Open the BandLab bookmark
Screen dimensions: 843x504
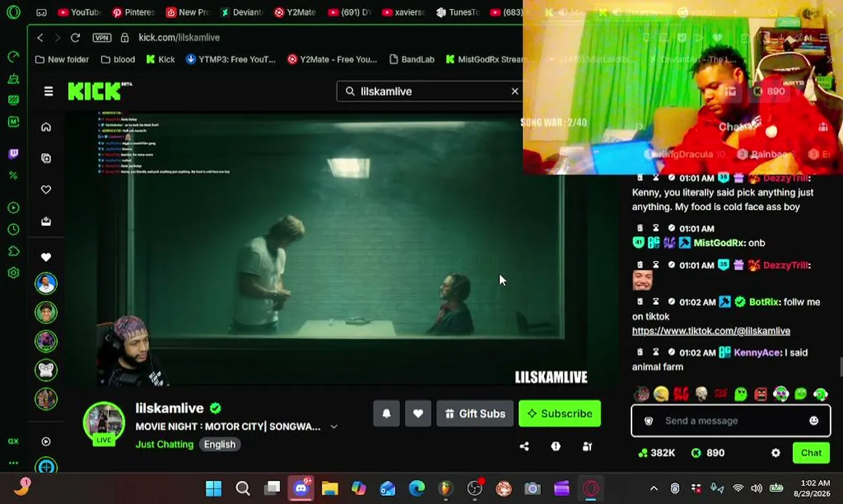(x=412, y=59)
